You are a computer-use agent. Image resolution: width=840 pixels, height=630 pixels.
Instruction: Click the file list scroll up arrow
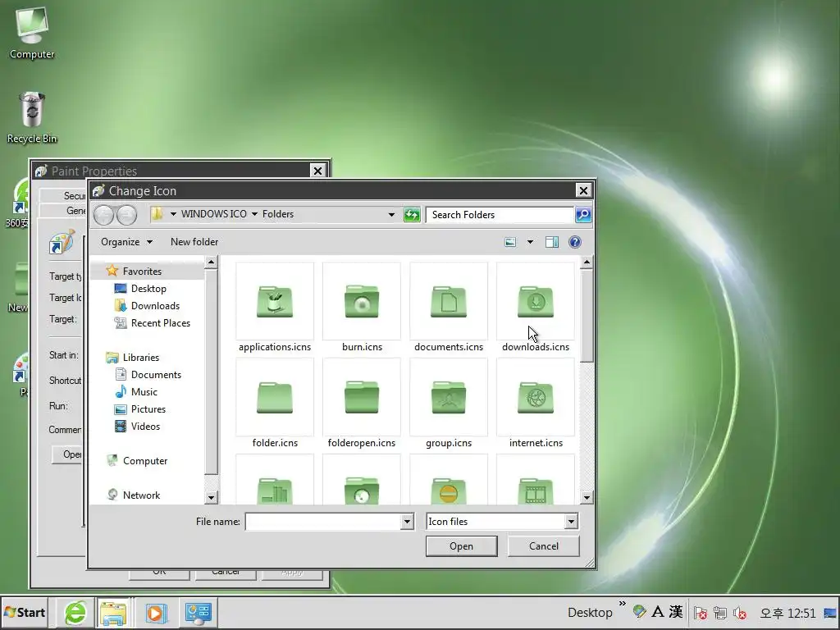(587, 262)
